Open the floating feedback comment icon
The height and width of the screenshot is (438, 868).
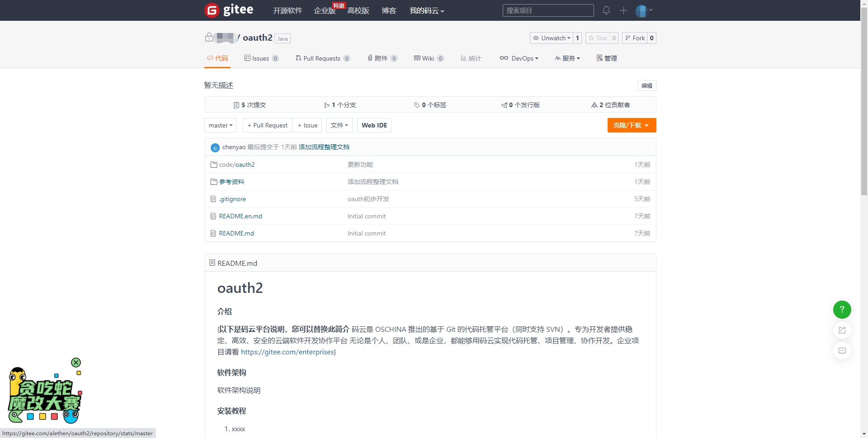pos(842,351)
